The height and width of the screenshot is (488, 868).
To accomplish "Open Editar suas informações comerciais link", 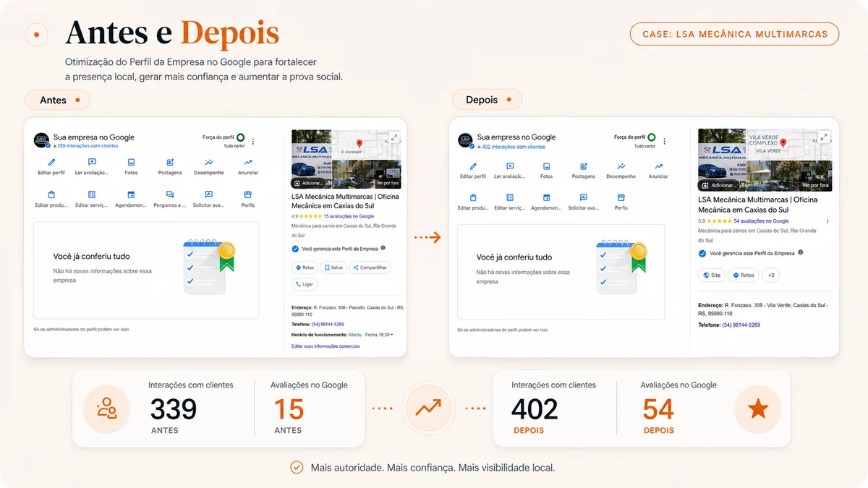I will pyautogui.click(x=325, y=346).
